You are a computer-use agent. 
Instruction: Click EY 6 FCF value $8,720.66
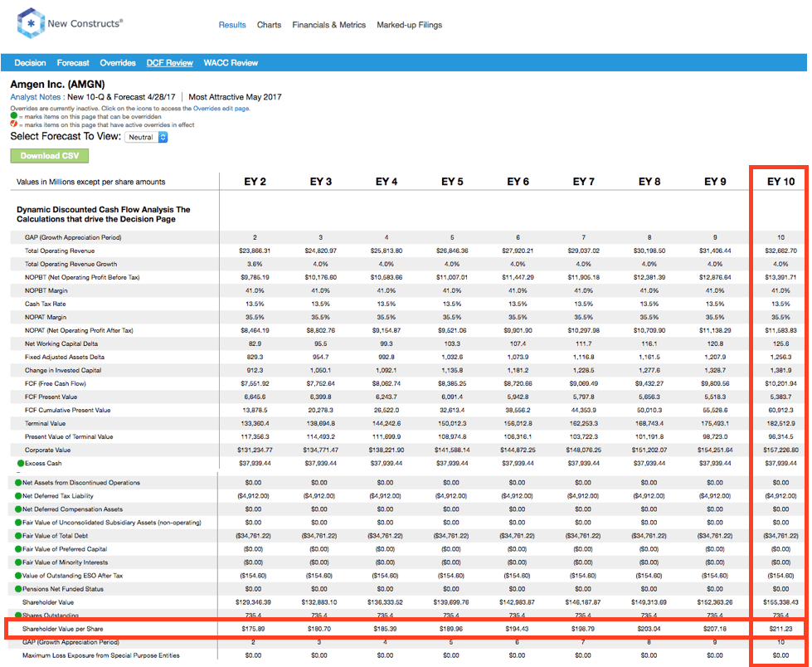(x=518, y=384)
